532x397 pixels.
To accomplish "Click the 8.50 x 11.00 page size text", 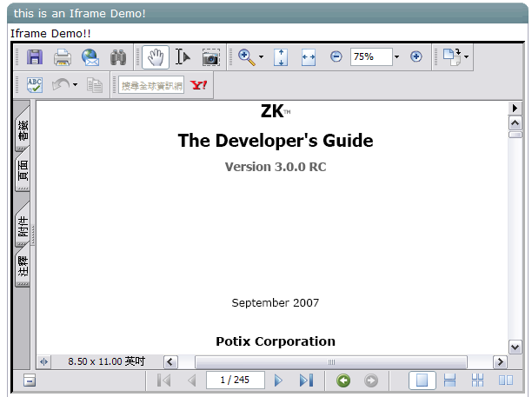I will [106, 361].
